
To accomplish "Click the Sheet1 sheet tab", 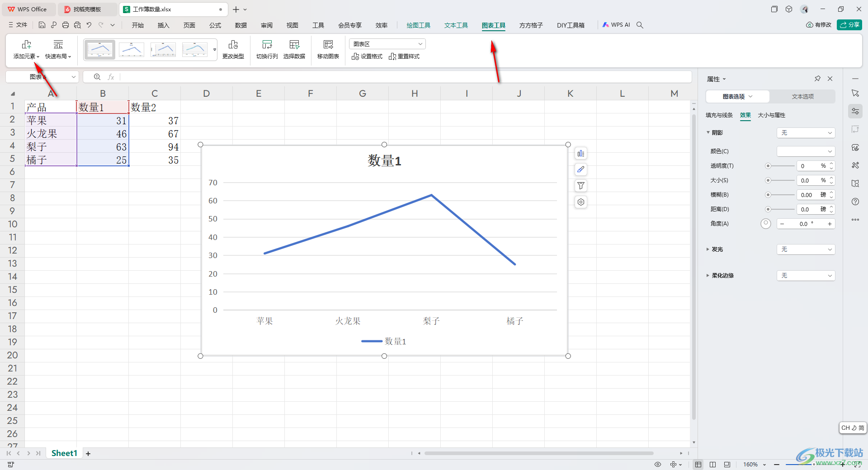I will point(64,453).
